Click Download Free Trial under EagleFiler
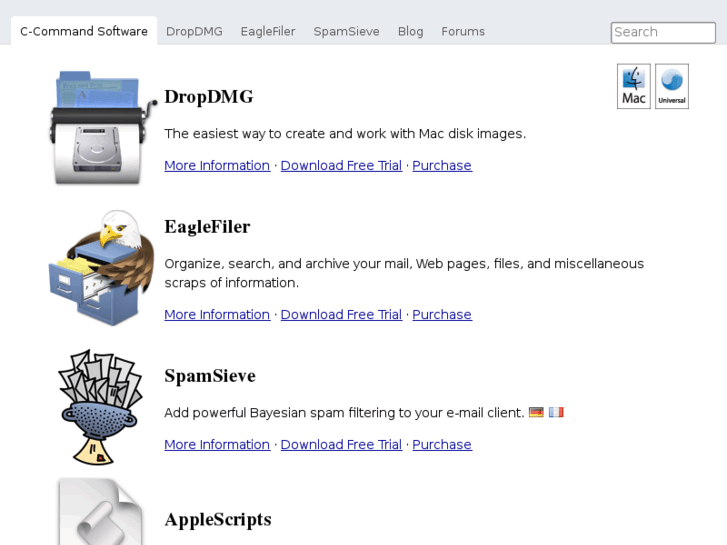The width and height of the screenshot is (727, 545). click(341, 314)
